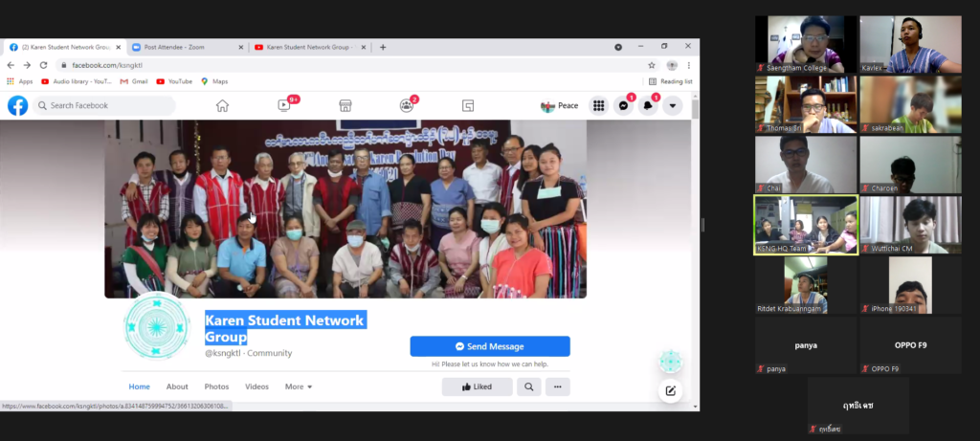Open the YouTube bookmark
Screen dimensions: 980x441
tap(174, 81)
